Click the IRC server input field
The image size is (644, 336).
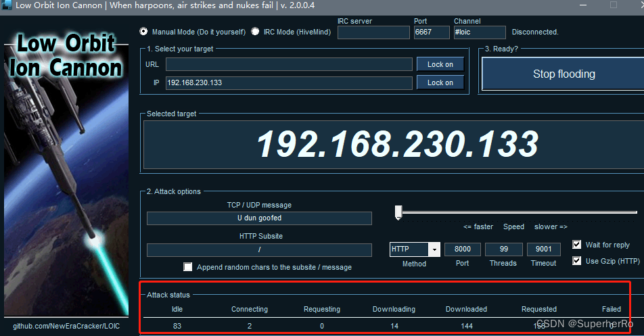(x=373, y=32)
